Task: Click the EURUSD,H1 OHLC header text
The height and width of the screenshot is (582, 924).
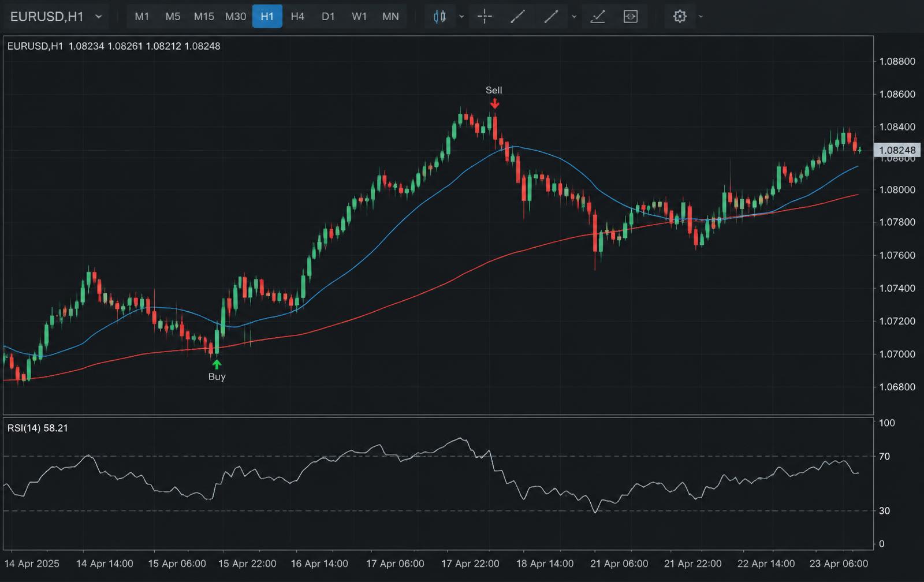Action: tap(114, 46)
